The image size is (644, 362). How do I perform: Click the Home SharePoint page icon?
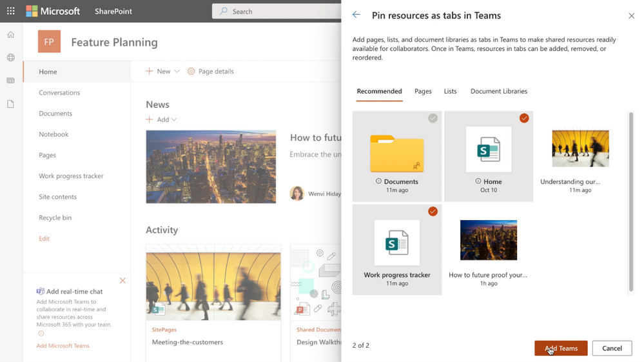489,149
